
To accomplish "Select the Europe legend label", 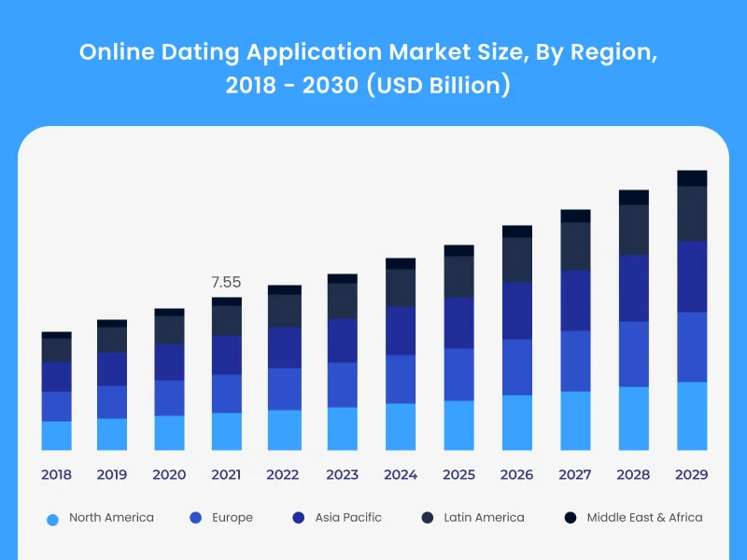I will pyautogui.click(x=233, y=518).
